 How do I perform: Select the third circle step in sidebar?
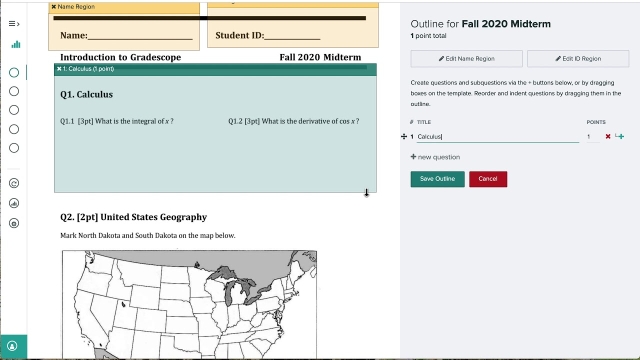14,110
